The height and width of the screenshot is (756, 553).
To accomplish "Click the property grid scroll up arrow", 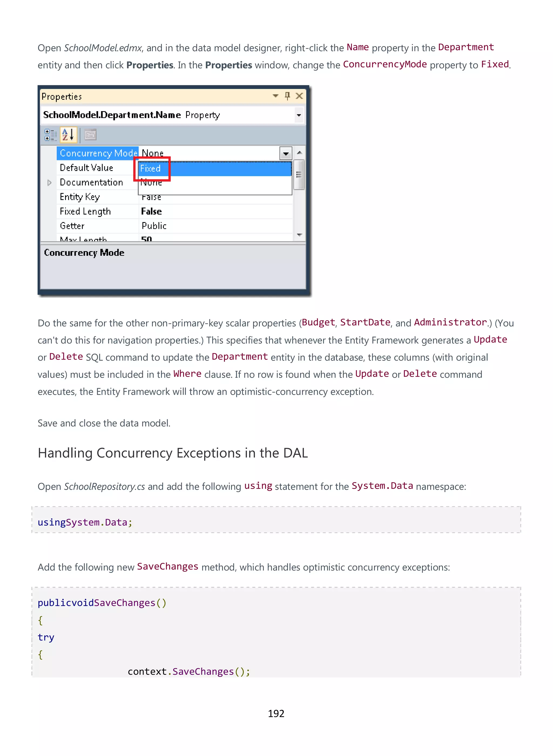I will tap(299, 153).
